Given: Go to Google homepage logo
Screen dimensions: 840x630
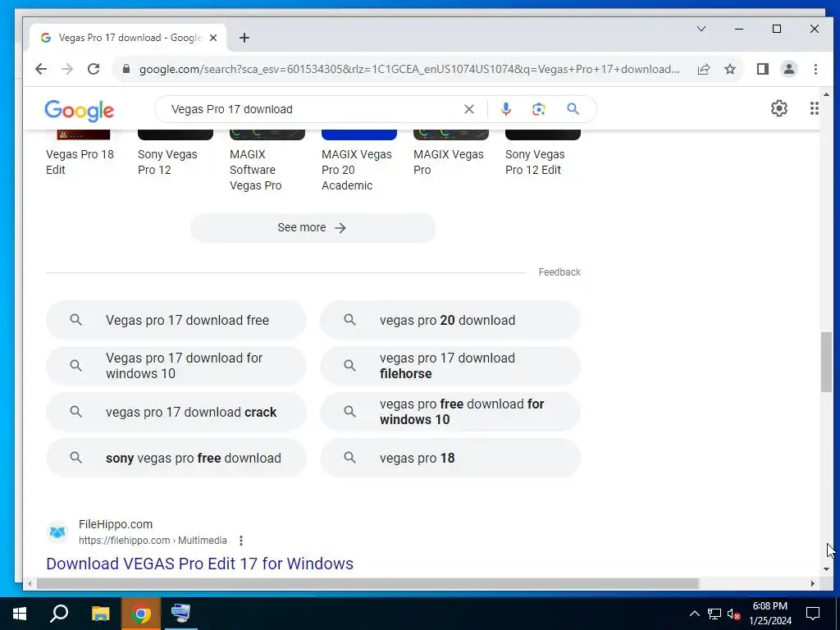Looking at the screenshot, I should [80, 111].
